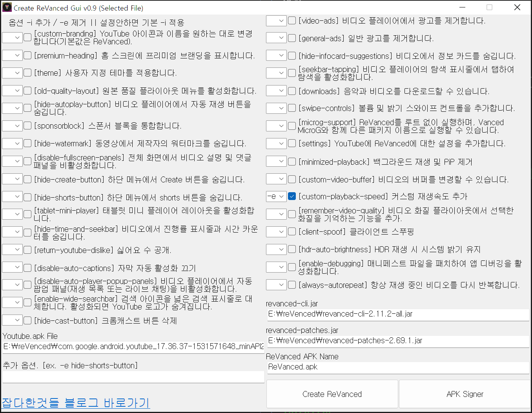The image size is (532, 413).
Task: Enable swipe-controls checkbox
Action: 292,108
